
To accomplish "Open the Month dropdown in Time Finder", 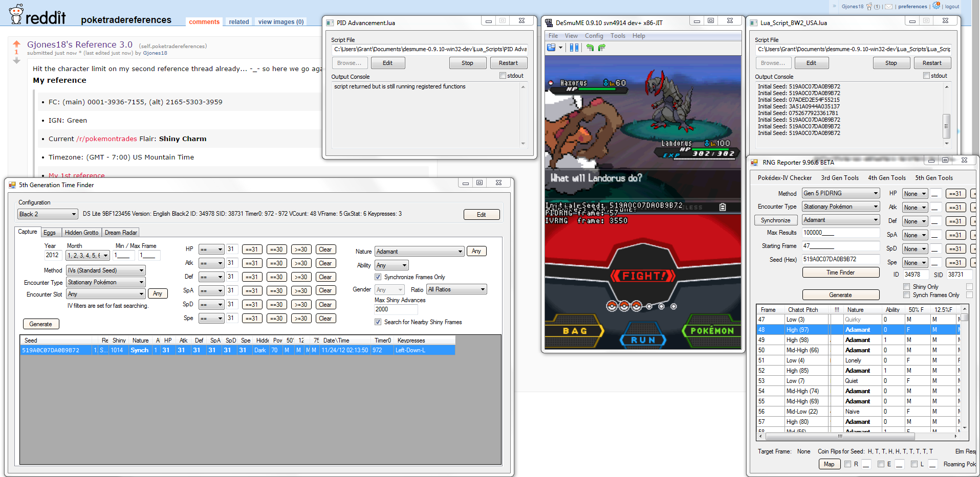I will (x=89, y=255).
